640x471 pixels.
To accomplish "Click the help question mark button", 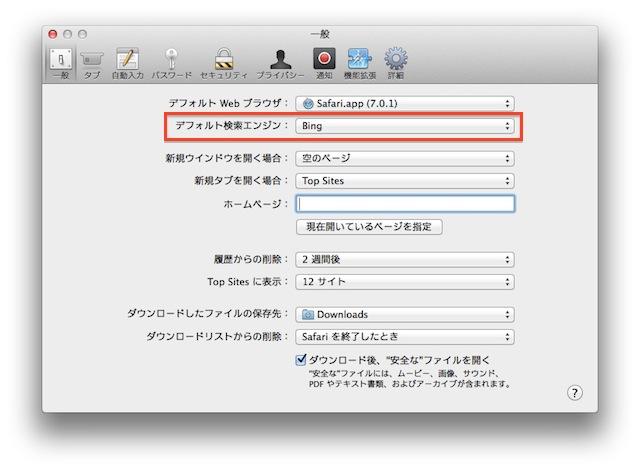I will pos(575,393).
